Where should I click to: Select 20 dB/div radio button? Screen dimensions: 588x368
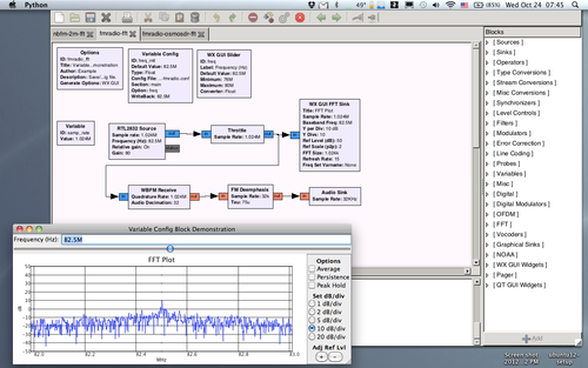(x=312, y=336)
